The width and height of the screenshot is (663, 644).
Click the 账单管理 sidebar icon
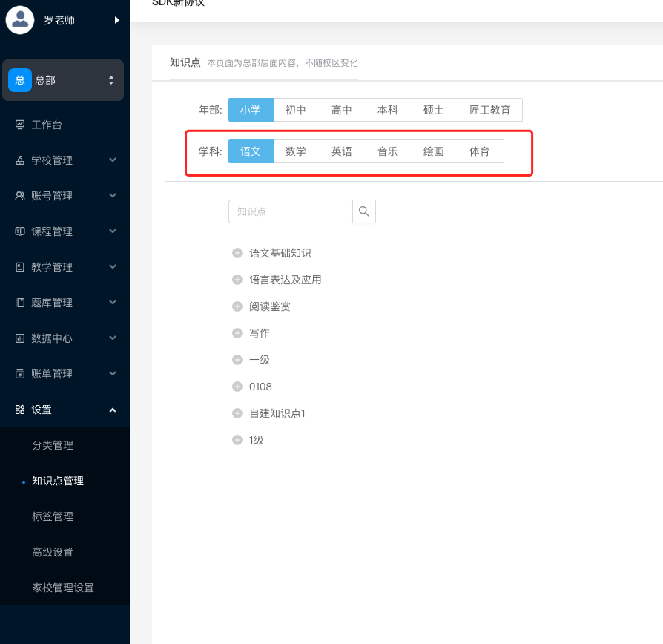pos(20,374)
